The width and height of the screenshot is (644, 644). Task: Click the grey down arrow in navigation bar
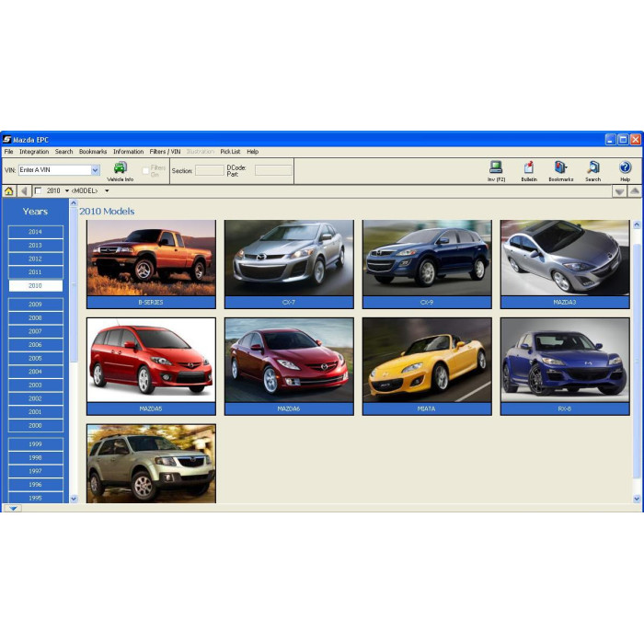pos(619,191)
